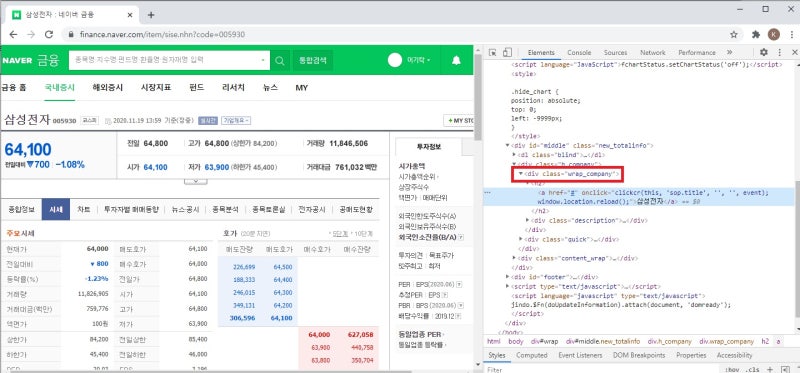Toggle the .cls class editor
Viewport: 800px width, 373px height.
click(x=752, y=369)
